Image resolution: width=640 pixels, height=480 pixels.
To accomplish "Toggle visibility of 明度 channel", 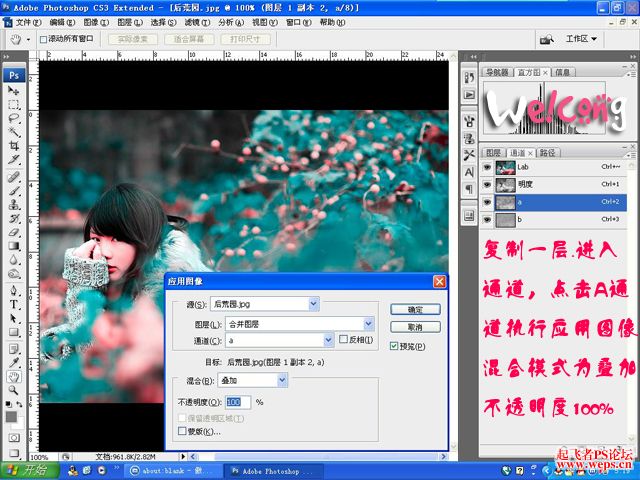I will pos(487,184).
